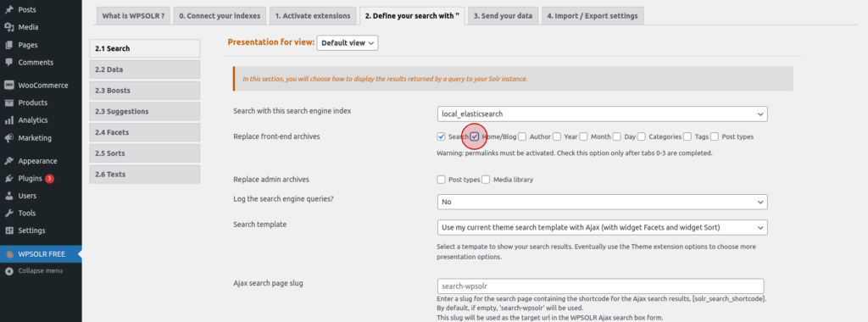
Task: Click the Presentation for view label
Action: tap(270, 42)
